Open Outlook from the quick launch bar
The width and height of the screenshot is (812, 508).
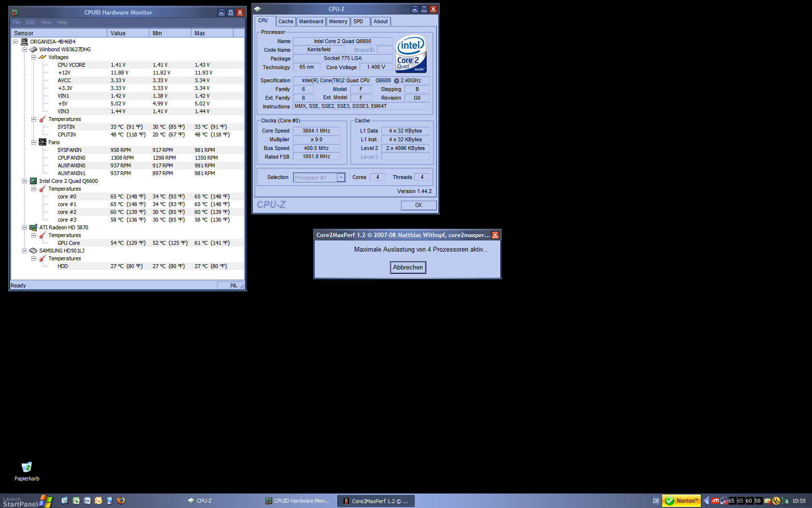pos(98,501)
